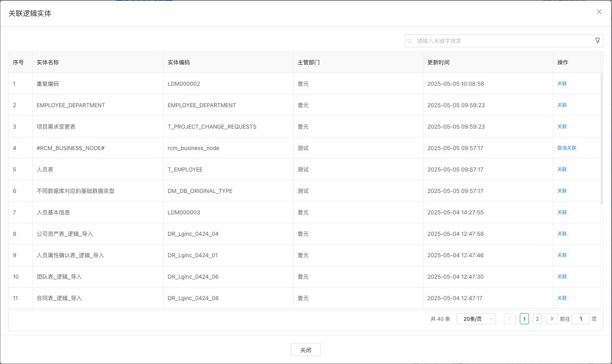The height and width of the screenshot is (364, 612).
Task: Click 关联 on the 人员表 row
Action: click(562, 169)
